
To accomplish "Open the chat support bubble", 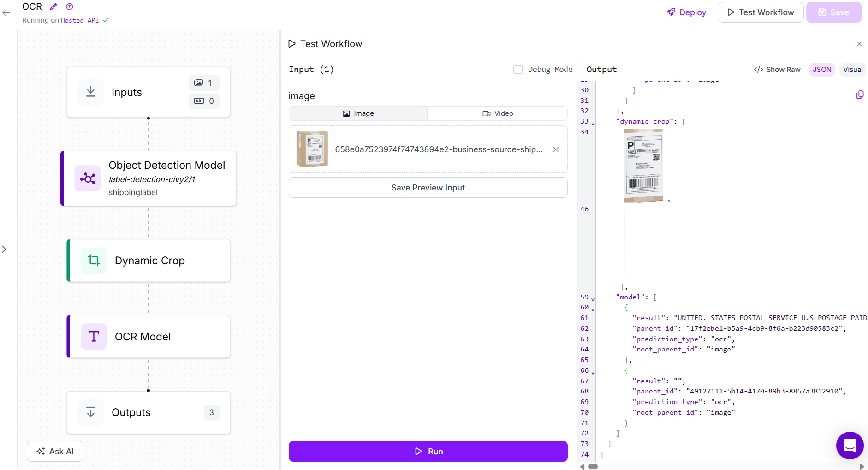I will [x=850, y=445].
